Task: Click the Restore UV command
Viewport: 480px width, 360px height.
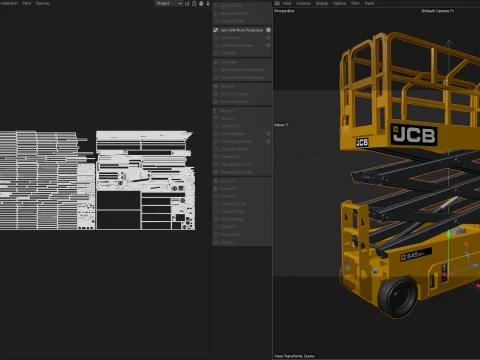Action: [x=242, y=235]
